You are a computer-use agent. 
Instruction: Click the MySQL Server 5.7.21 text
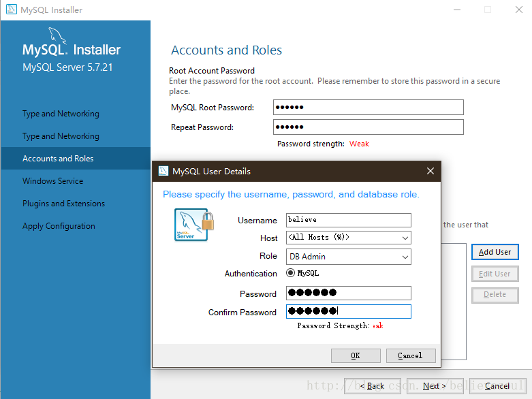click(x=67, y=67)
